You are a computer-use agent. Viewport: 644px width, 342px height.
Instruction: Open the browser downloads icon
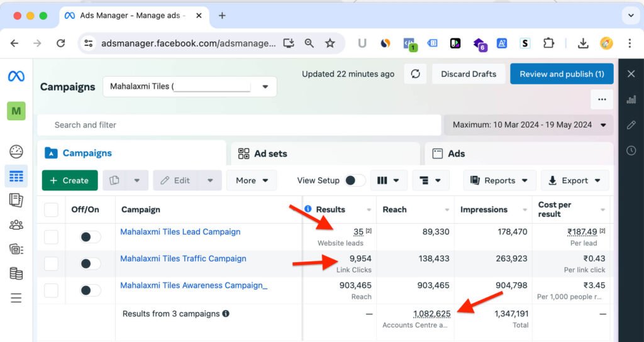pos(583,43)
